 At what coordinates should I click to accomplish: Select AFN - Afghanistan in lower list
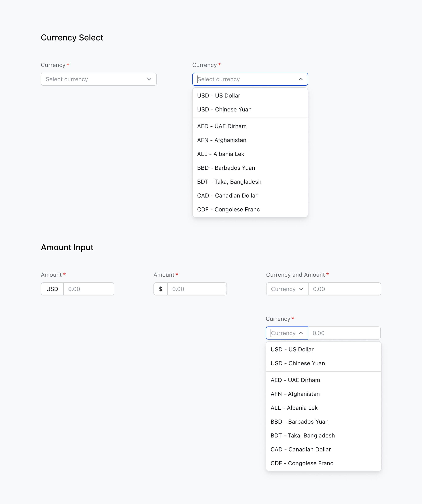tap(295, 394)
